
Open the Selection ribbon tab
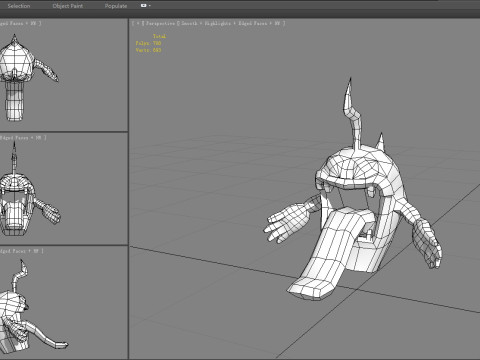tap(19, 6)
